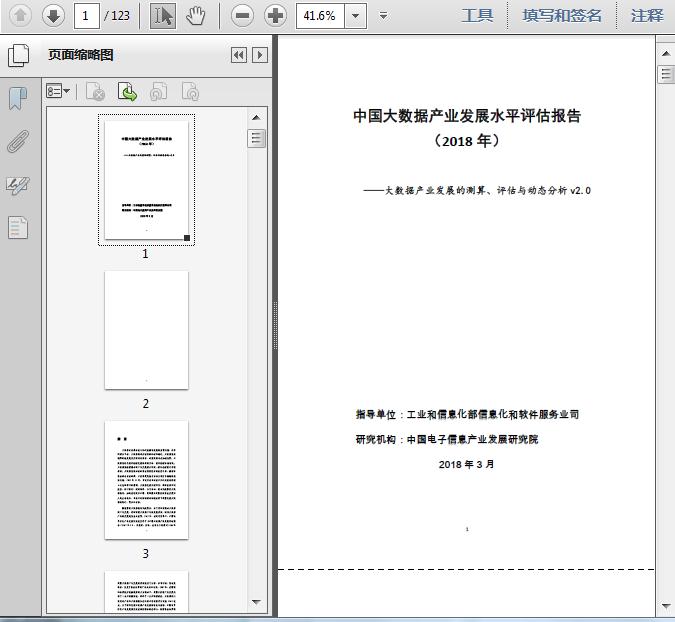Open the 工具 panel
Image resolution: width=675 pixels, height=622 pixels.
click(x=477, y=15)
